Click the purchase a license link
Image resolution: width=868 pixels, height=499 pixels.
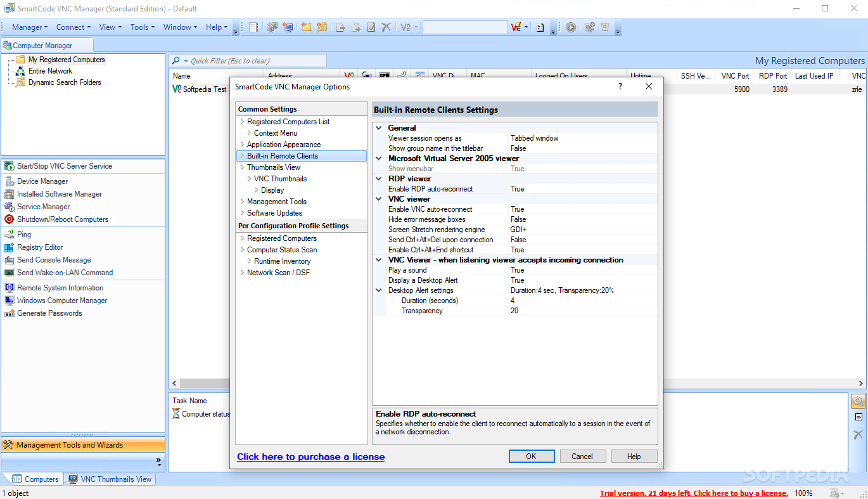310,457
